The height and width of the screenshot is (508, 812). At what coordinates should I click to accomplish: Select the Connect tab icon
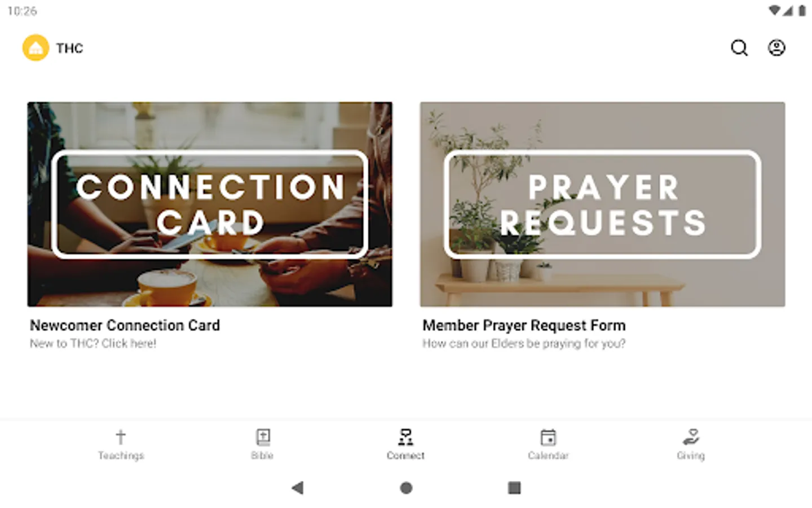(405, 437)
